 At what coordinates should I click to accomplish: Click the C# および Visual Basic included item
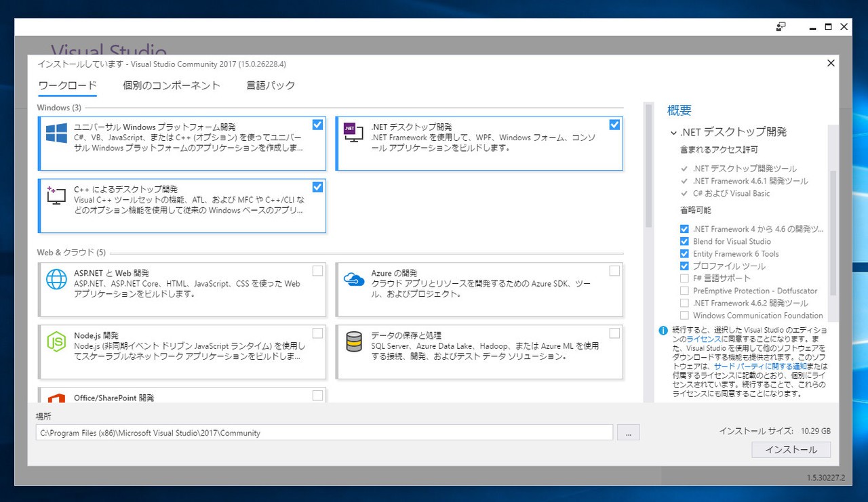pyautogui.click(x=731, y=193)
